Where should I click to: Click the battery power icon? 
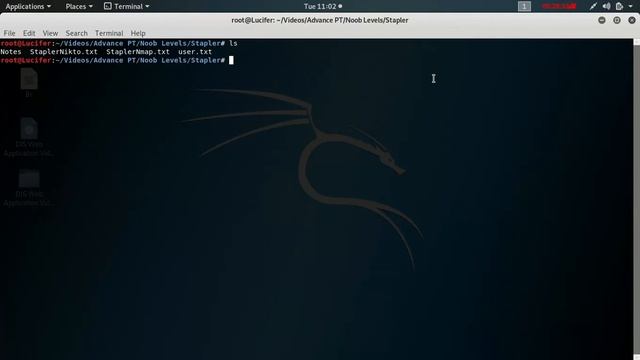coord(619,6)
